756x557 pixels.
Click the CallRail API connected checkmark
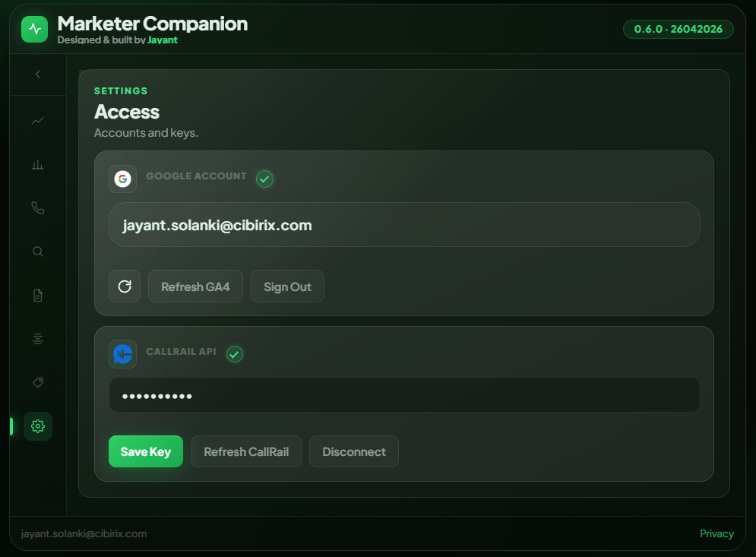[235, 354]
